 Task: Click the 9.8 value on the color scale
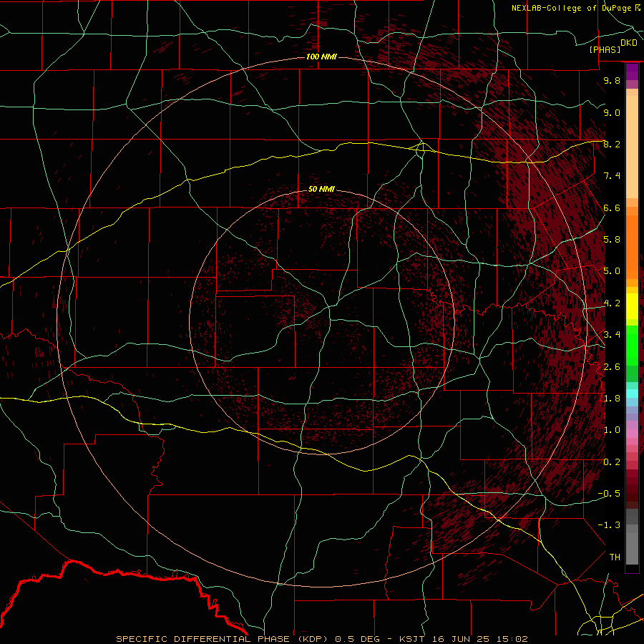pyautogui.click(x=612, y=80)
